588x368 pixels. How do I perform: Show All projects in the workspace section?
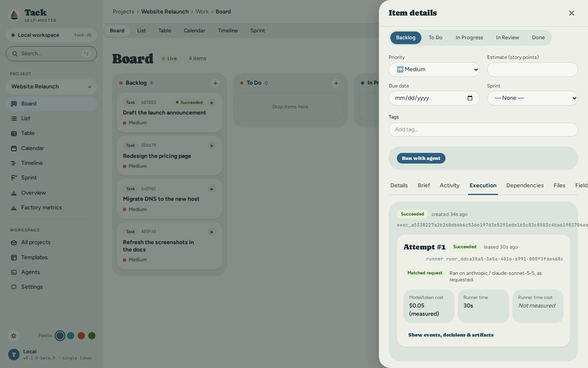click(51, 242)
